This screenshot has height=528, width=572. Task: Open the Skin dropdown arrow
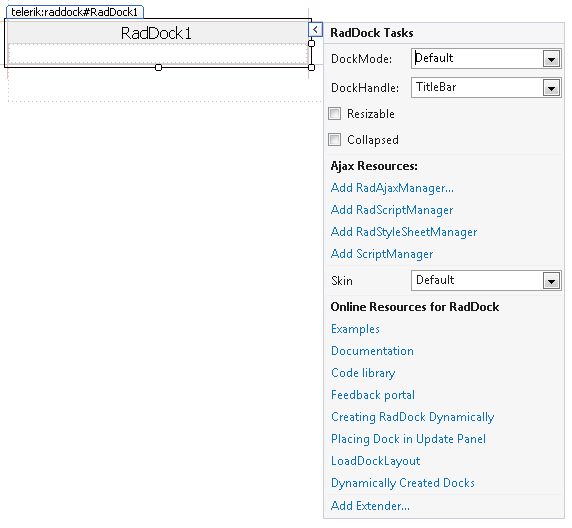(x=552, y=281)
